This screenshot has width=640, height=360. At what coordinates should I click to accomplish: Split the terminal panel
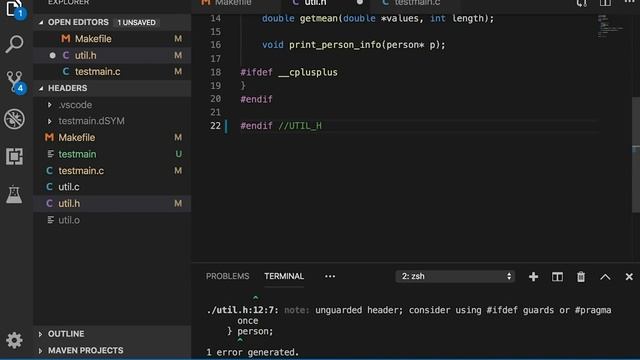tap(557, 277)
